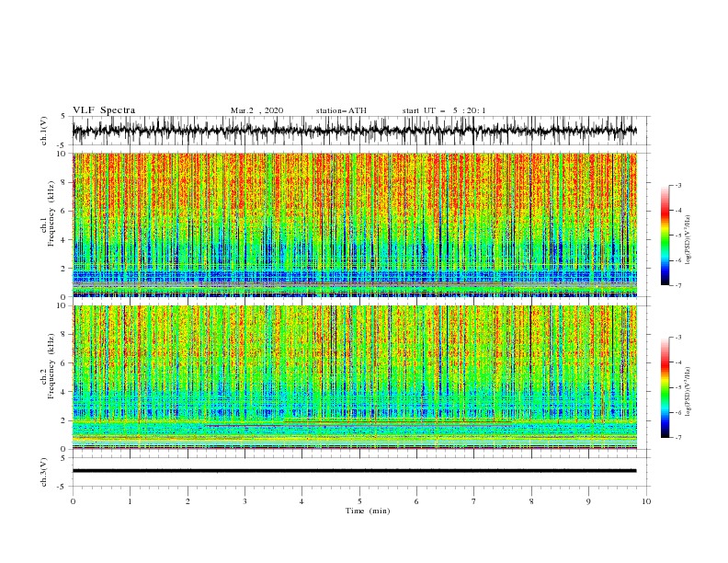The height and width of the screenshot is (563, 728).
Task: Click the "-3" tick on lower color bar
Action: [x=677, y=338]
